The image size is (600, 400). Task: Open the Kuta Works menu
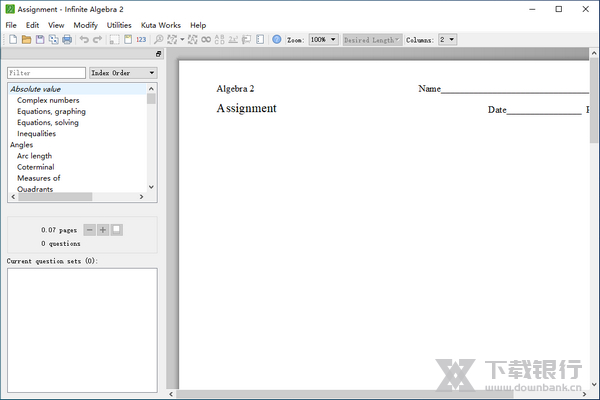point(160,25)
